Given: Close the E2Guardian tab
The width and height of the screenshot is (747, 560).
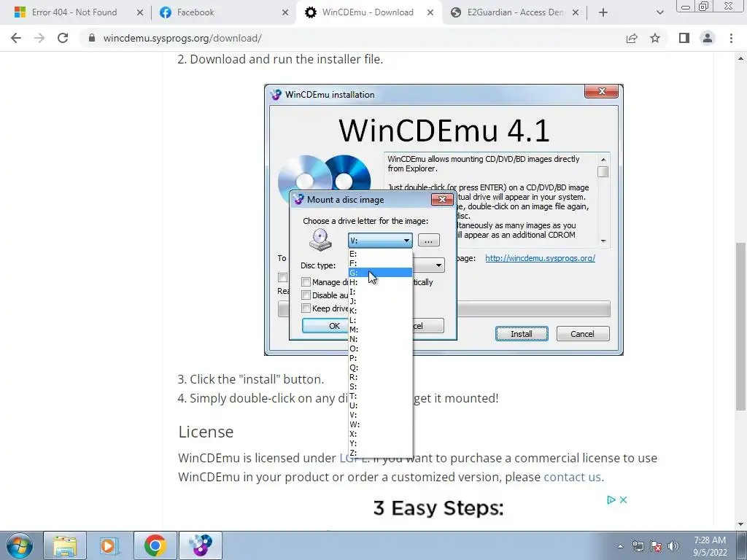Looking at the screenshot, I should (576, 12).
